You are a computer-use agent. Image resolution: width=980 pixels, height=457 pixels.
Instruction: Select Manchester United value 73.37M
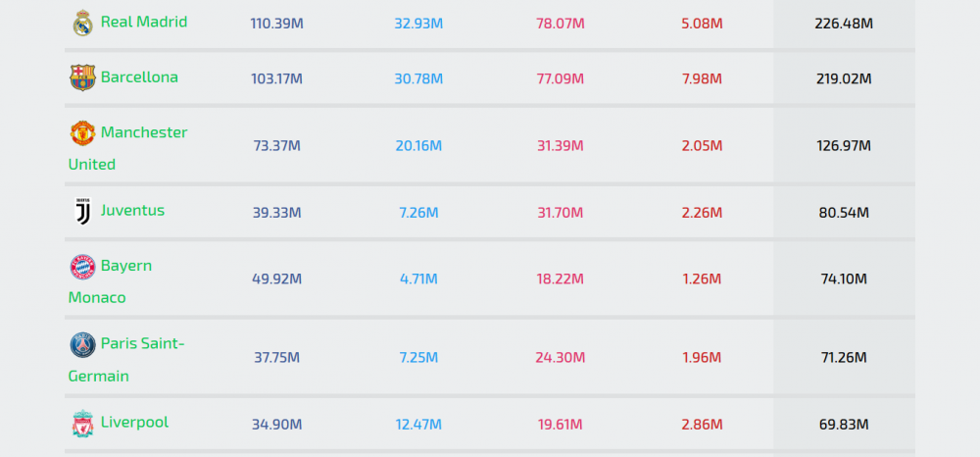coord(277,146)
